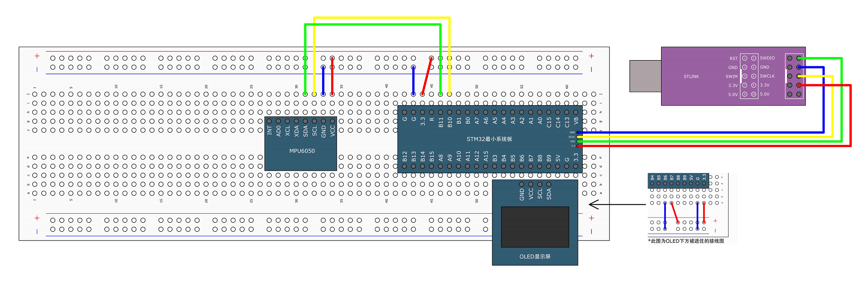Click pin circle number 10 beside 5.0V
Screen dimensions: 868x289
[754, 94]
